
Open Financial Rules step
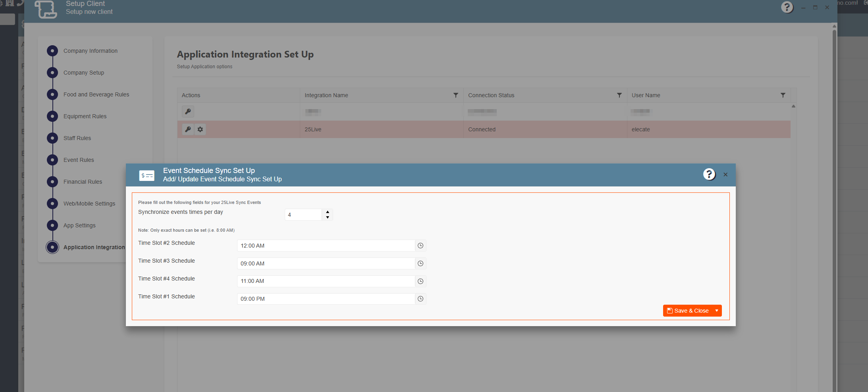[x=83, y=182]
